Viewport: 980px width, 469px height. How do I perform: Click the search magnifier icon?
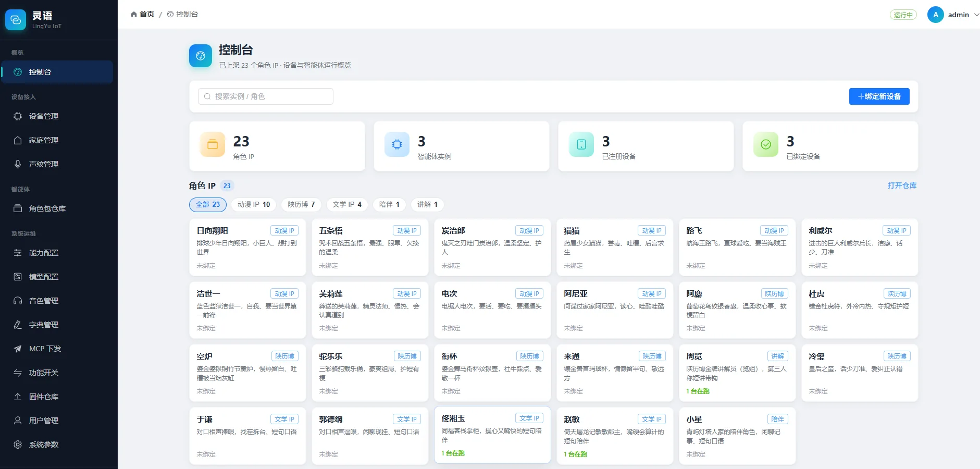[x=207, y=96]
